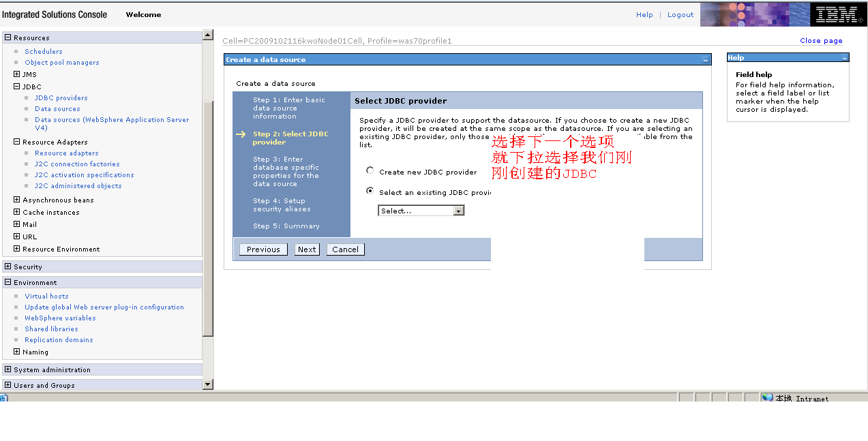Open the Data sources link

point(57,109)
